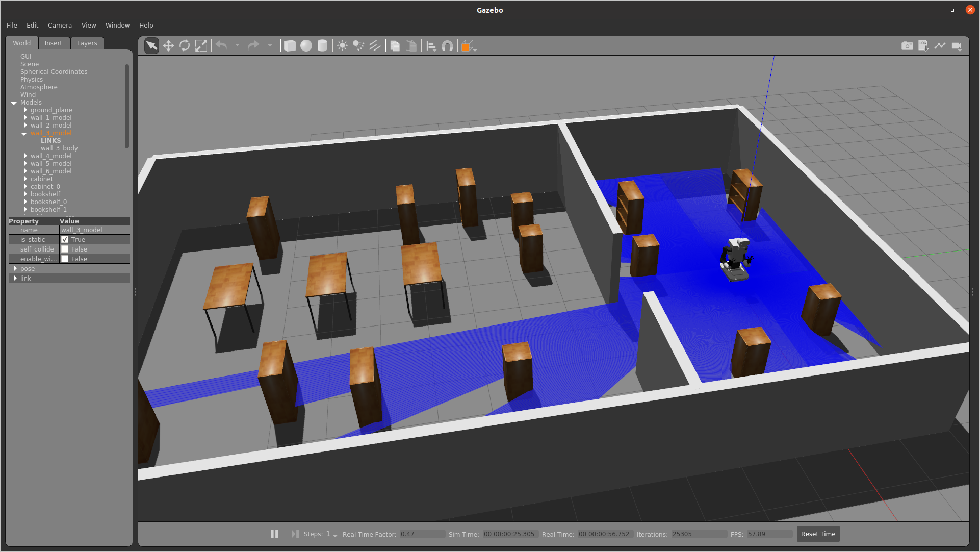The image size is (980, 552).
Task: Select the rotate tool
Action: [185, 46]
